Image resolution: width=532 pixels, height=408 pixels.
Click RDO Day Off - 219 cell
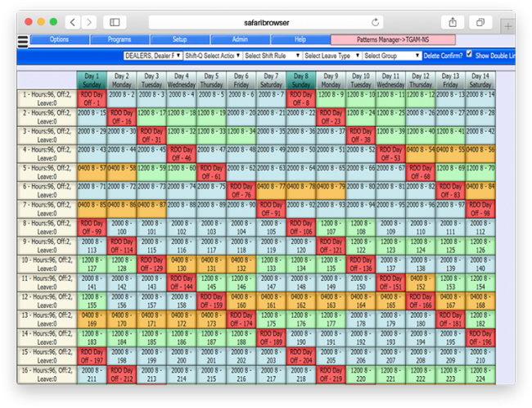click(x=331, y=374)
